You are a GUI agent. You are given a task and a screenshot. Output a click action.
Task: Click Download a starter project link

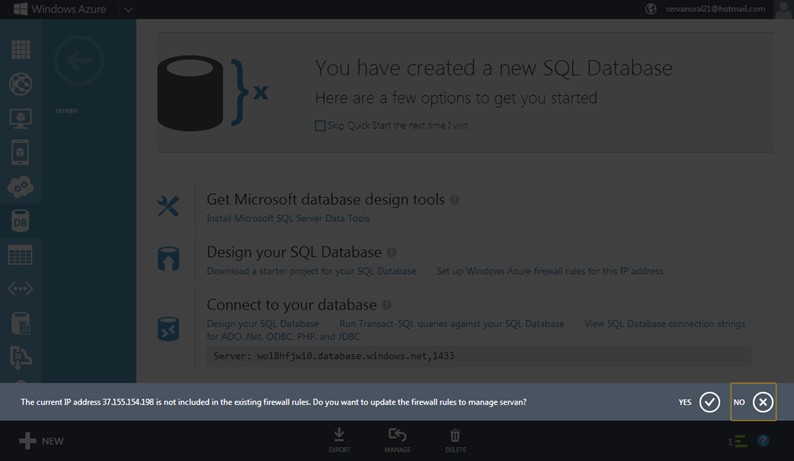[311, 271]
